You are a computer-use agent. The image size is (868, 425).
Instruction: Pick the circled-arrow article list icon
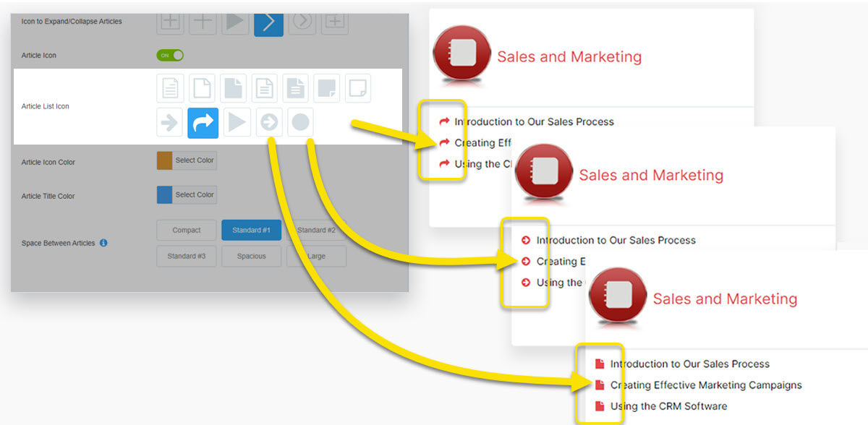pyautogui.click(x=268, y=123)
